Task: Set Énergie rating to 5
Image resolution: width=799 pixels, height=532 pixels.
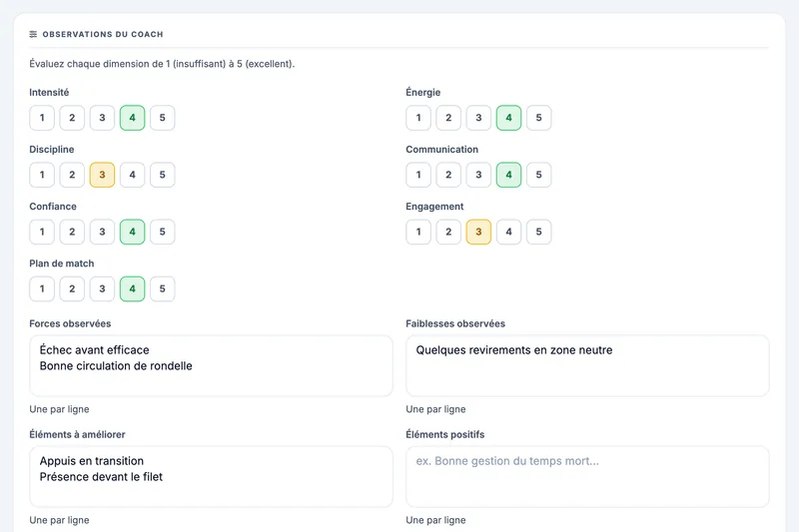Action: (538, 118)
